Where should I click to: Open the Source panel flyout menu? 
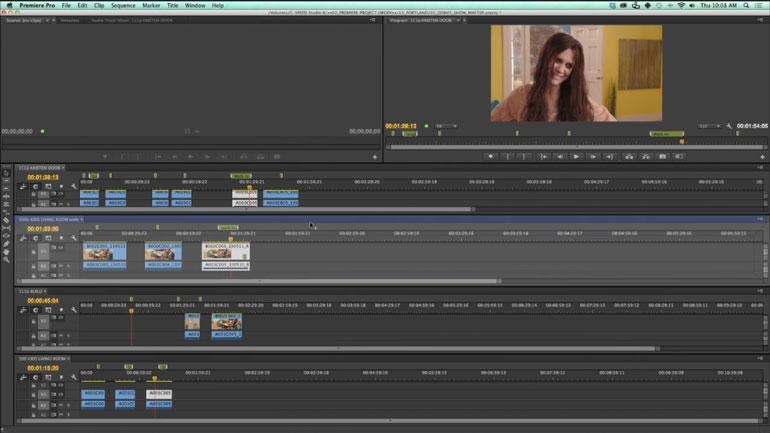(x=373, y=20)
